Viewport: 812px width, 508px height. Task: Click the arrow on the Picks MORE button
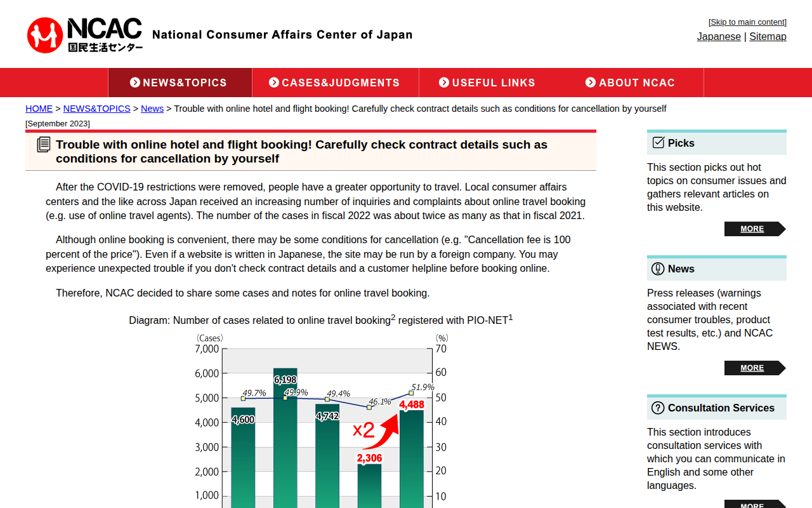click(x=780, y=229)
